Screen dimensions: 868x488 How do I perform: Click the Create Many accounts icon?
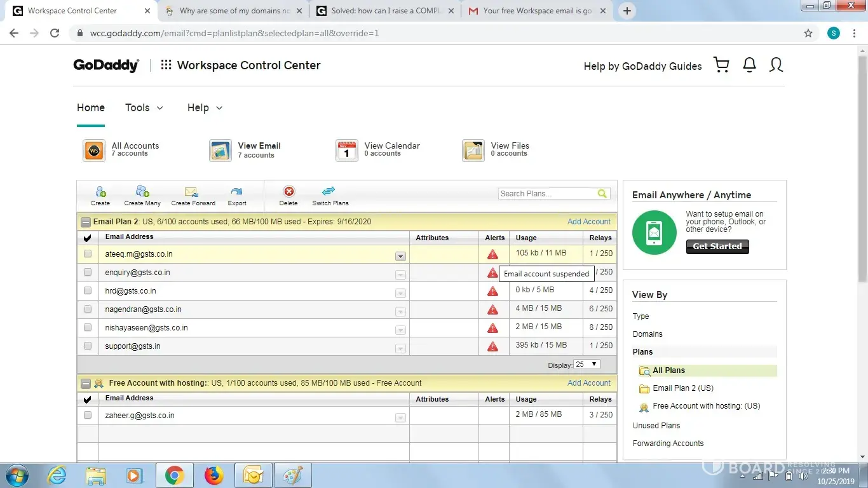click(142, 192)
